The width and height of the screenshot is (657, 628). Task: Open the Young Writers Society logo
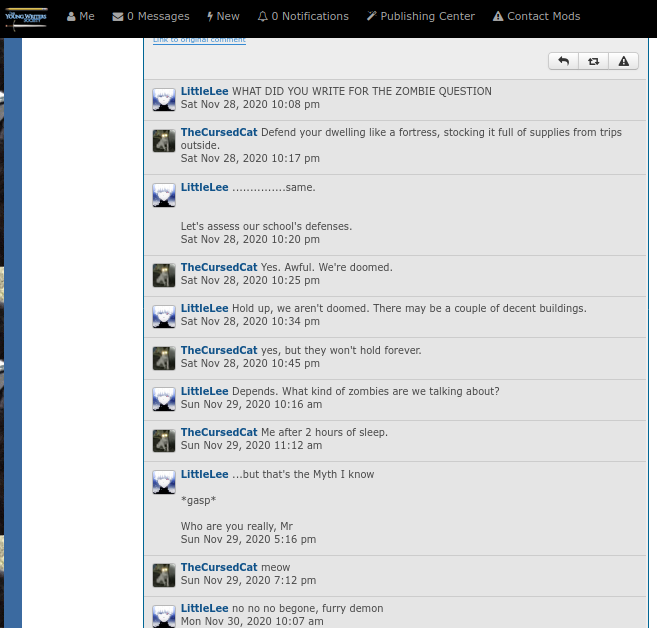[x=26, y=18]
